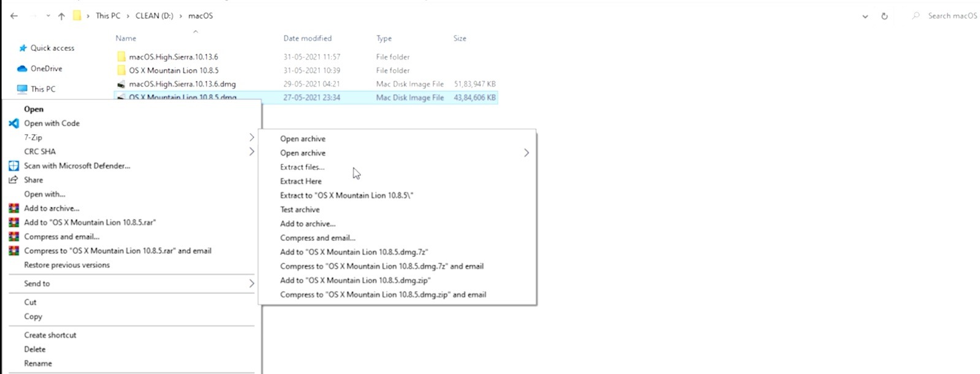Choose Open from the context menu

[34, 109]
